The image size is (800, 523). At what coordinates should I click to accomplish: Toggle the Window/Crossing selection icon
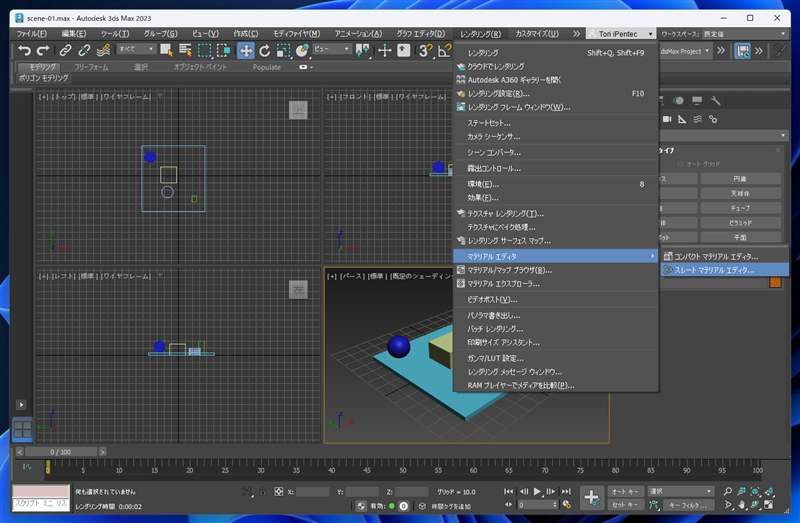click(x=223, y=51)
